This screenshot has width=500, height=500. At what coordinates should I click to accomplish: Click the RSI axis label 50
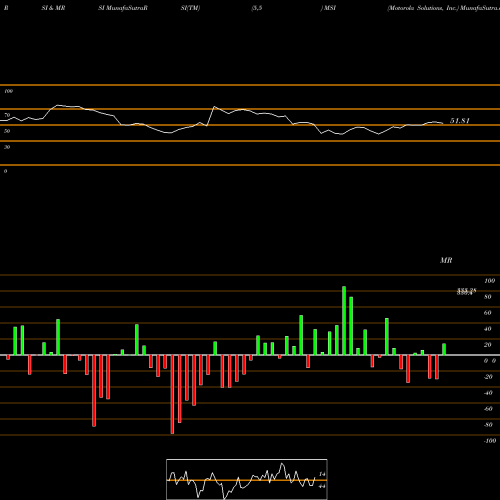(7, 131)
